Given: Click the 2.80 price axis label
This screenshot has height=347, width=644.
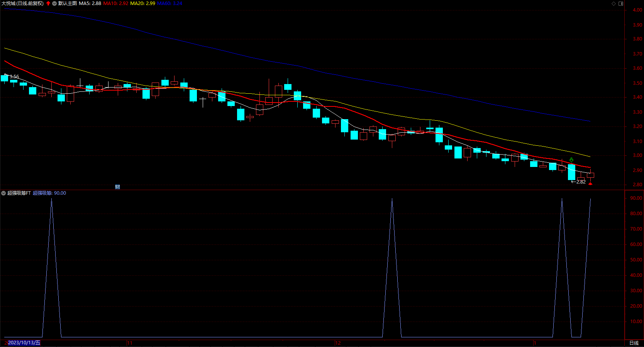Looking at the screenshot, I should tap(637, 185).
